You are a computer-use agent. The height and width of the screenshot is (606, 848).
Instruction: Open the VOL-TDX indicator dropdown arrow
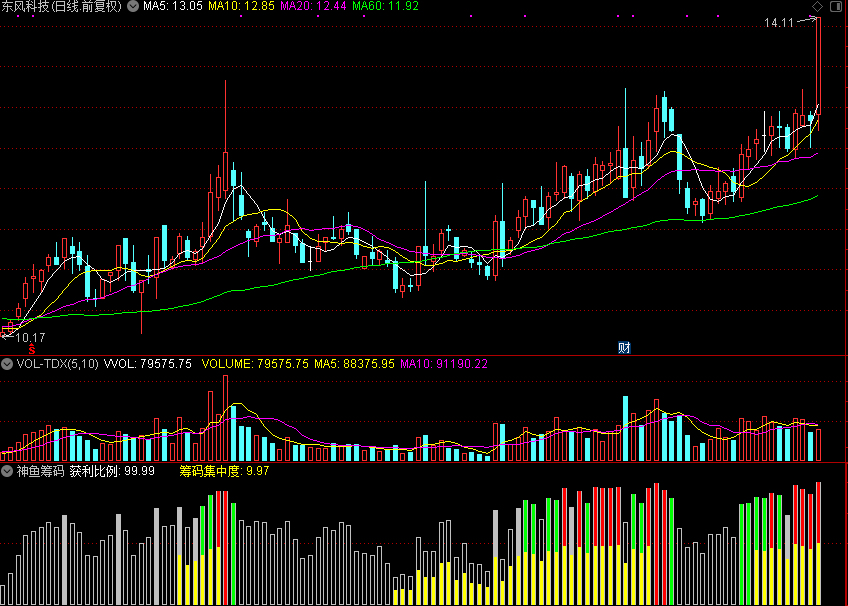click(7, 364)
